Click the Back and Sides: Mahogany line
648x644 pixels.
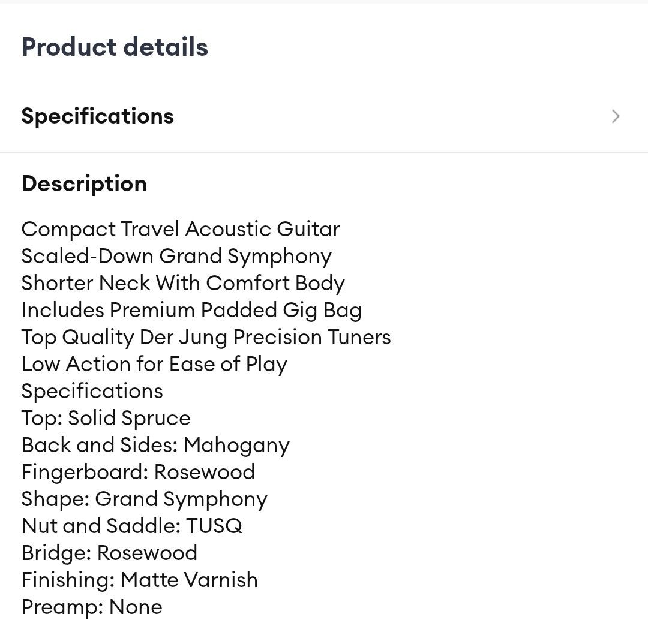pos(155,445)
